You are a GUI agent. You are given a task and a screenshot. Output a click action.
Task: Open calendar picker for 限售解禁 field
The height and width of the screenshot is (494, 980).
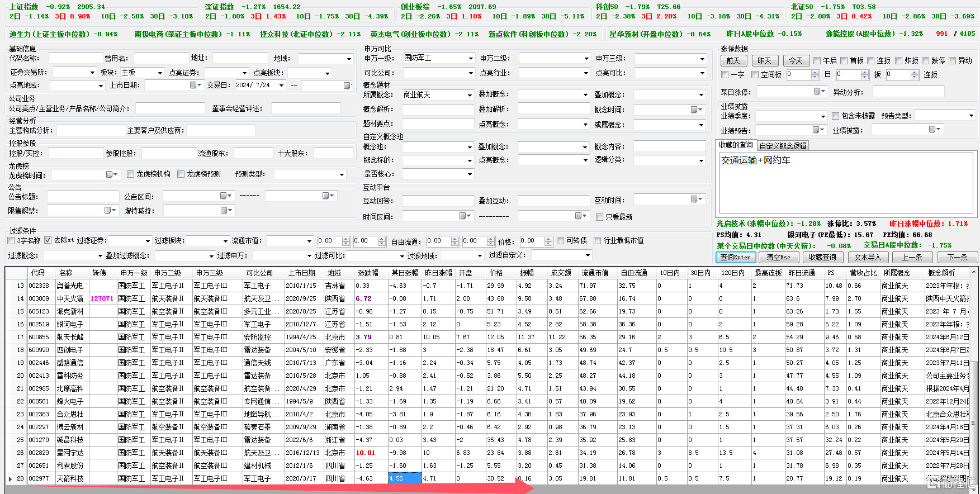(110, 210)
